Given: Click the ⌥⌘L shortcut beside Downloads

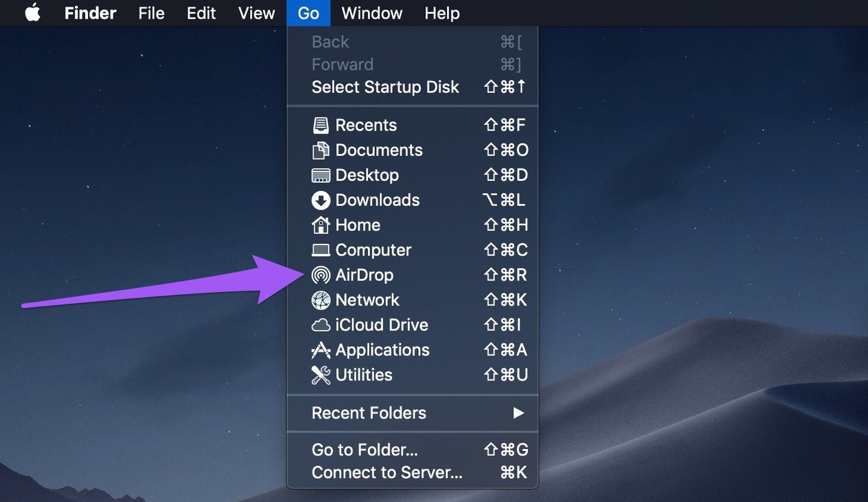Looking at the screenshot, I should 504,200.
